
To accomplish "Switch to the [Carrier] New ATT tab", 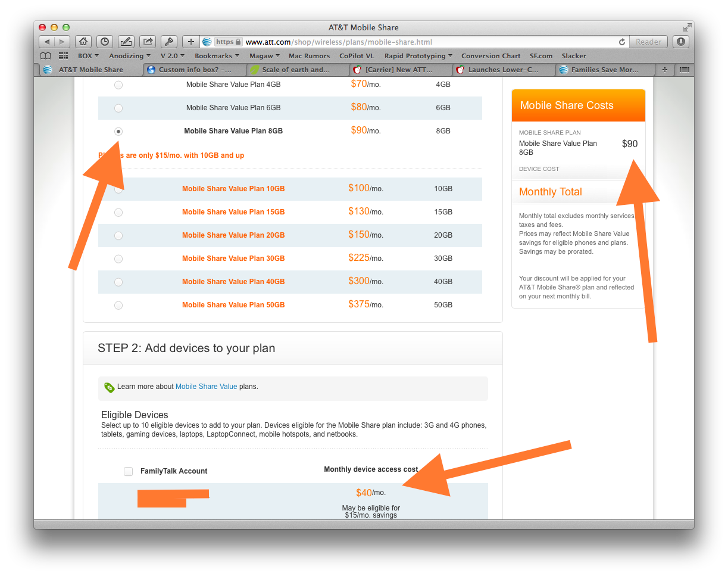I will pyautogui.click(x=402, y=70).
